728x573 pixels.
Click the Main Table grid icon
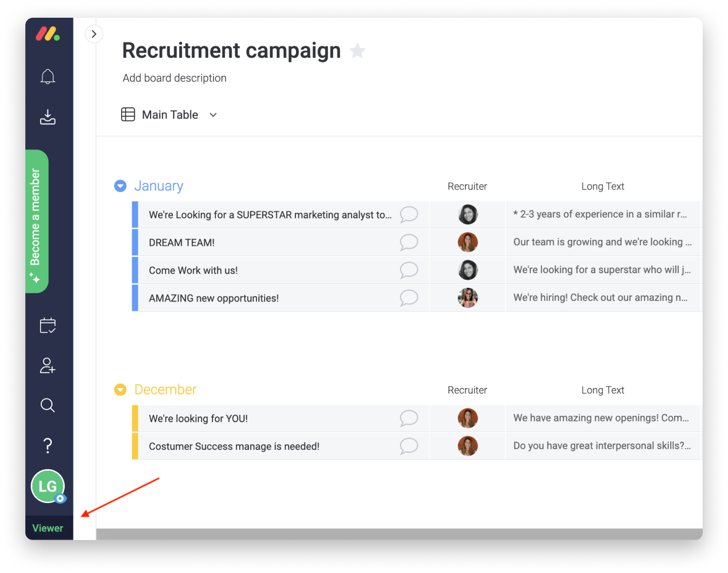[128, 114]
